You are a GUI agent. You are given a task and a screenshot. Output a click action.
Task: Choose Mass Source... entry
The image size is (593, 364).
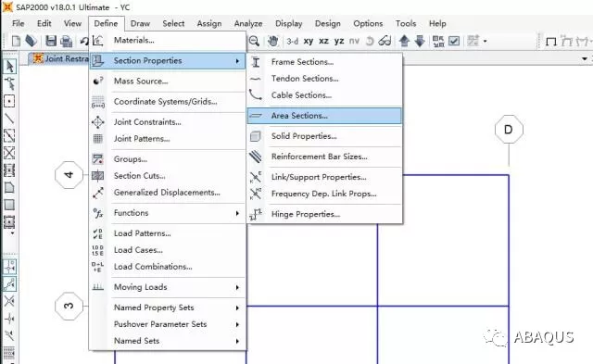pyautogui.click(x=168, y=81)
